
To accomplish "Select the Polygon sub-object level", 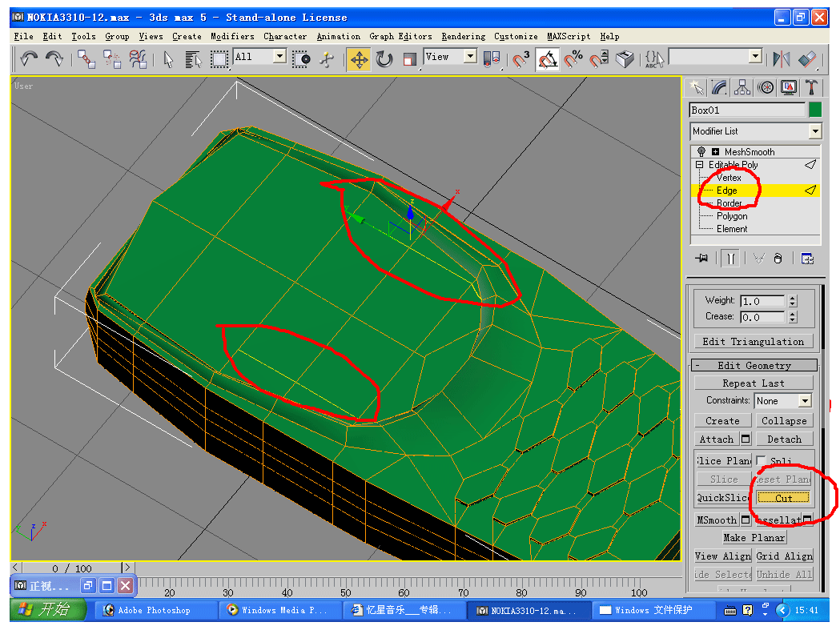I will tap(732, 216).
